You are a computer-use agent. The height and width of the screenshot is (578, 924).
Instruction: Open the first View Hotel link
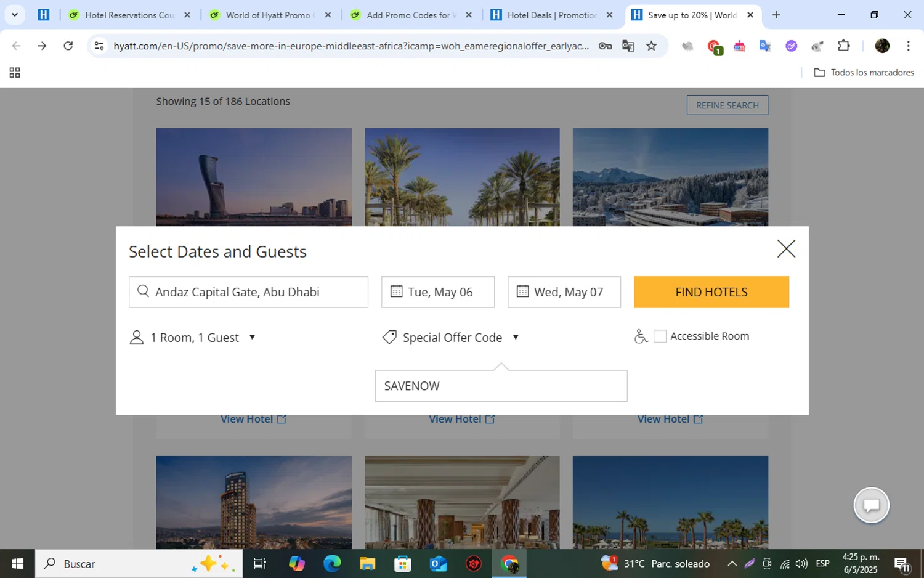pyautogui.click(x=253, y=419)
